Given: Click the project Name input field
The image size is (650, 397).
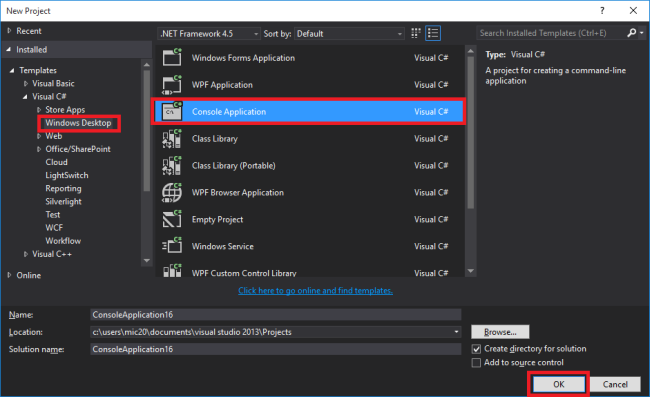Looking at the screenshot, I should tap(276, 315).
